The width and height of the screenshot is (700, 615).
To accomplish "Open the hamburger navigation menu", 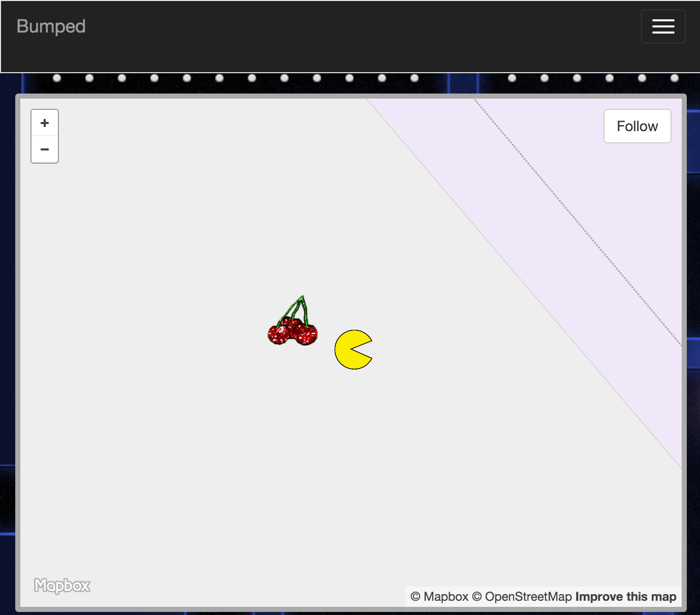I will click(x=663, y=26).
